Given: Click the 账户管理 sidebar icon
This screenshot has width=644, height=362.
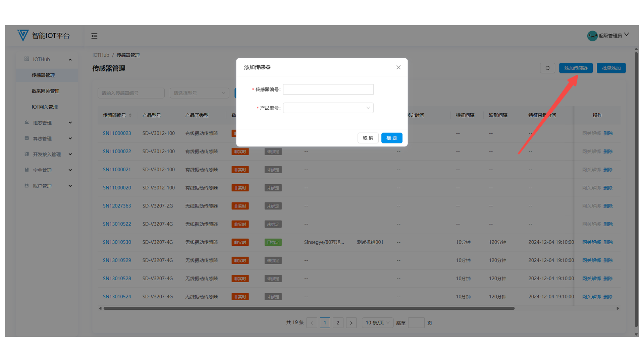Looking at the screenshot, I should pos(26,186).
